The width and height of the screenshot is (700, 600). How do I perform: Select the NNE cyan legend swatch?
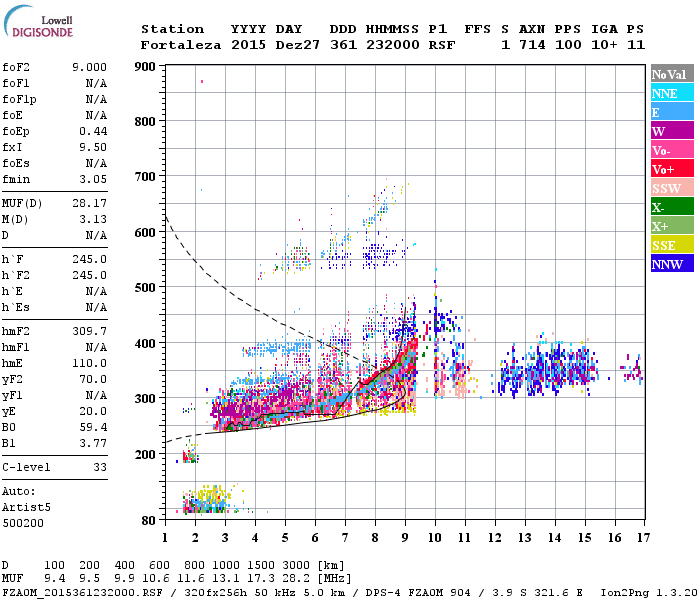[x=672, y=93]
